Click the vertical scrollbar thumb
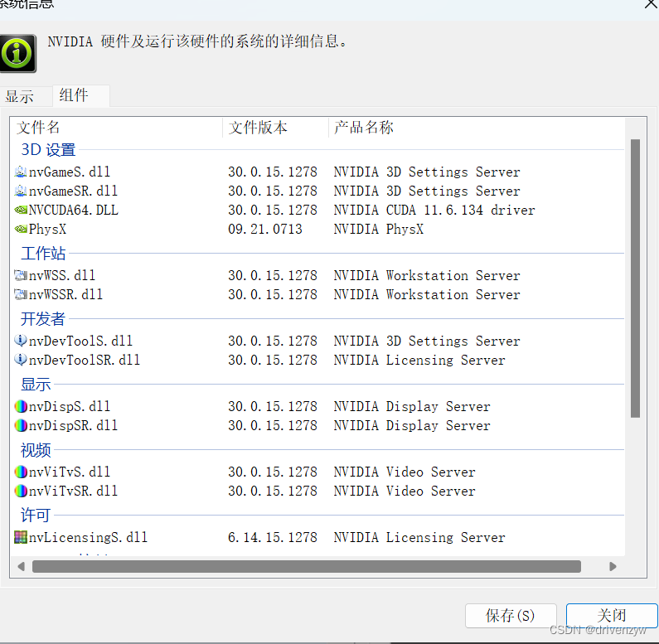The width and height of the screenshot is (659, 644). [636, 278]
